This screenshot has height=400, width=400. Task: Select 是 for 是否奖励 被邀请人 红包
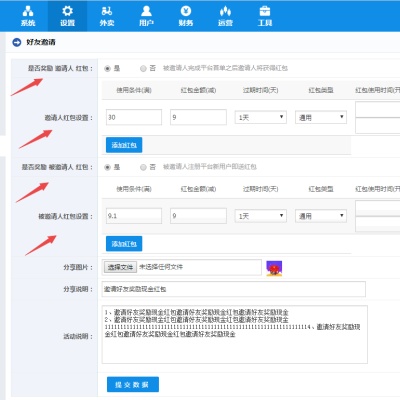click(x=107, y=167)
